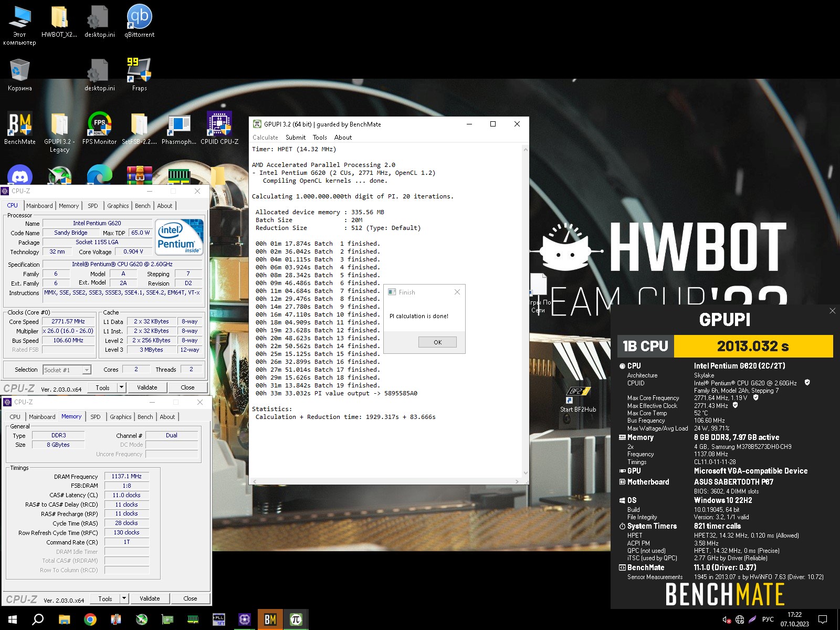Viewport: 840px width, 630px height.
Task: Click Tools button in upper CPU-Z window
Action: (x=103, y=387)
